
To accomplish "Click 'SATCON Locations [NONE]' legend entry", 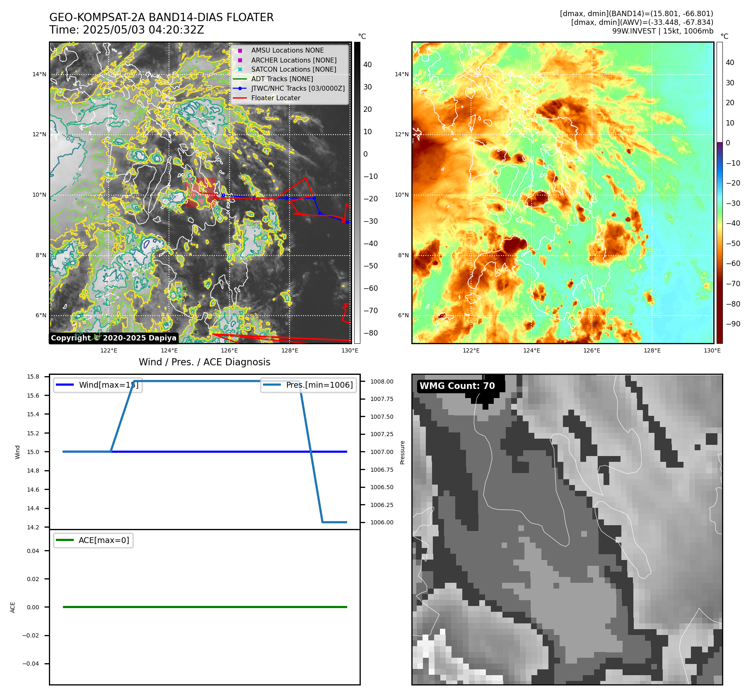I will [294, 69].
